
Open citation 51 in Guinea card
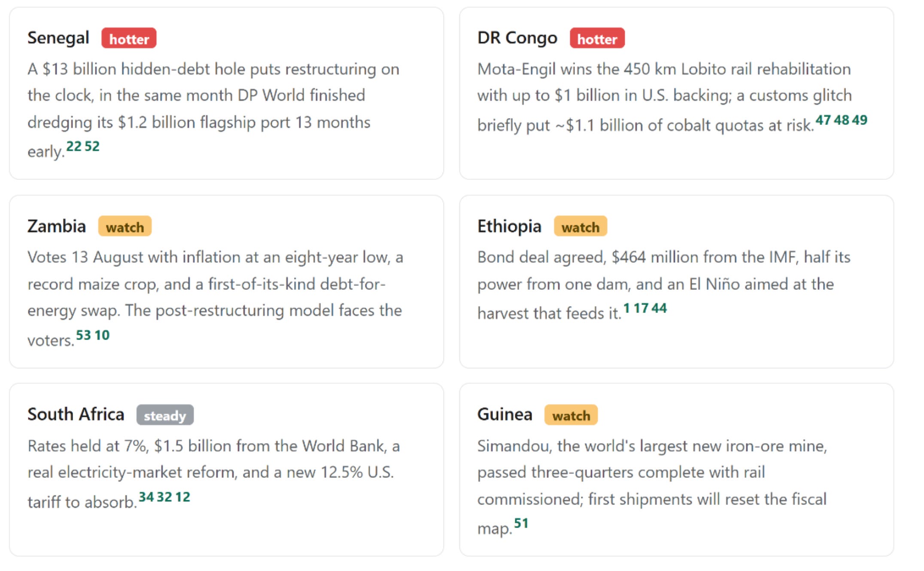(x=521, y=523)
